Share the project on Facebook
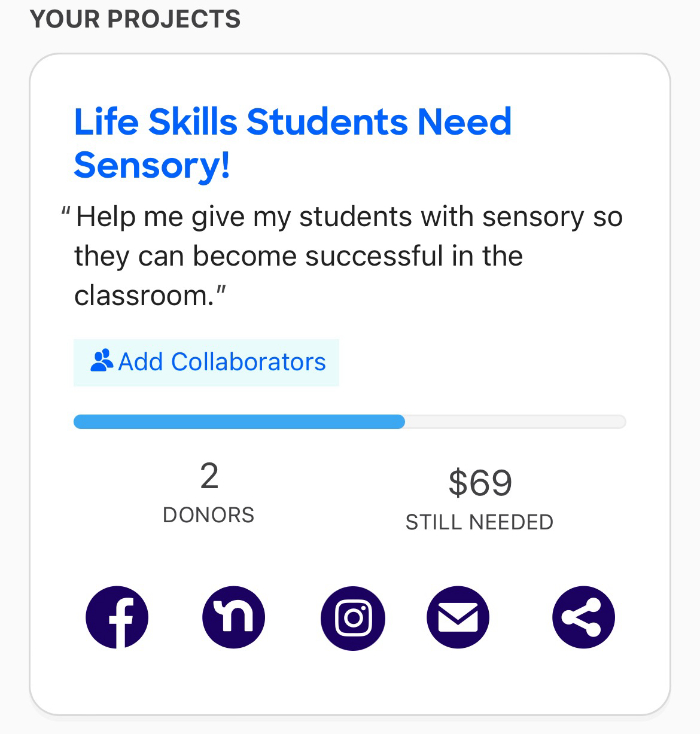Image resolution: width=700 pixels, height=734 pixels. (117, 617)
